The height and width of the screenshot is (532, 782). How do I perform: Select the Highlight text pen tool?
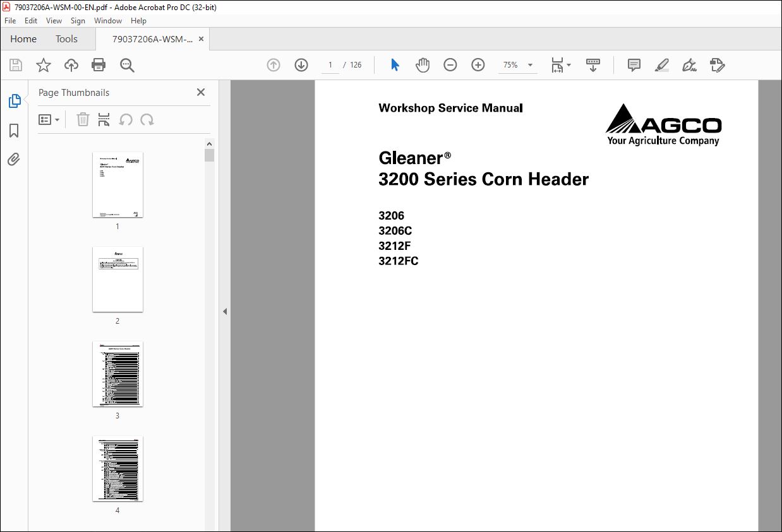(662, 65)
